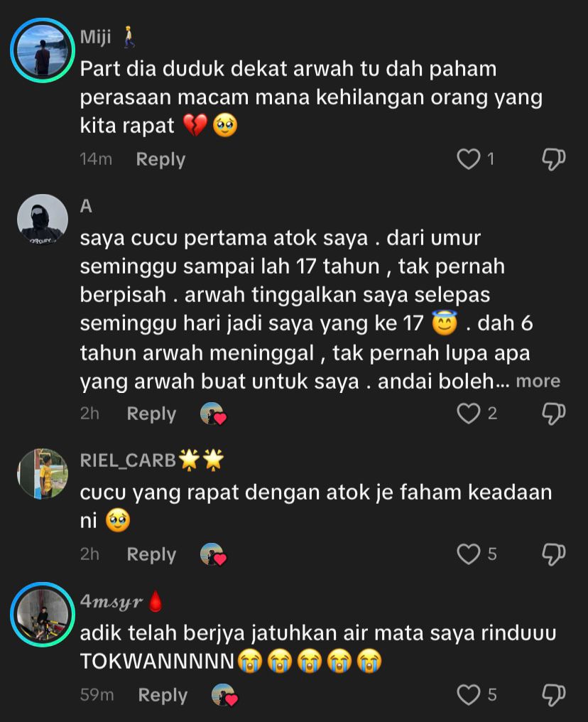This screenshot has width=588, height=722.
Task: Reply to RIEL_CARB's comment
Action: coord(151,554)
